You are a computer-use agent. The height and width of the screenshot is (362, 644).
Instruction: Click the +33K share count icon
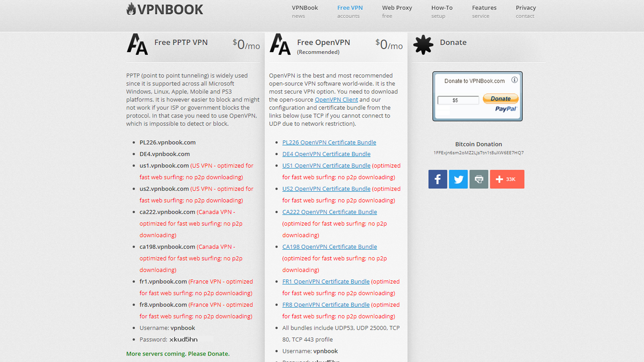[506, 179]
